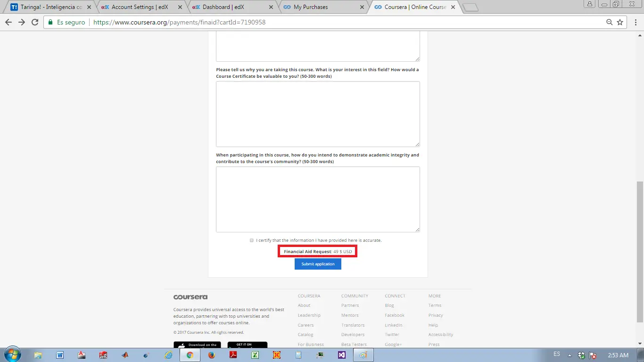View site security info lock icon

point(51,22)
